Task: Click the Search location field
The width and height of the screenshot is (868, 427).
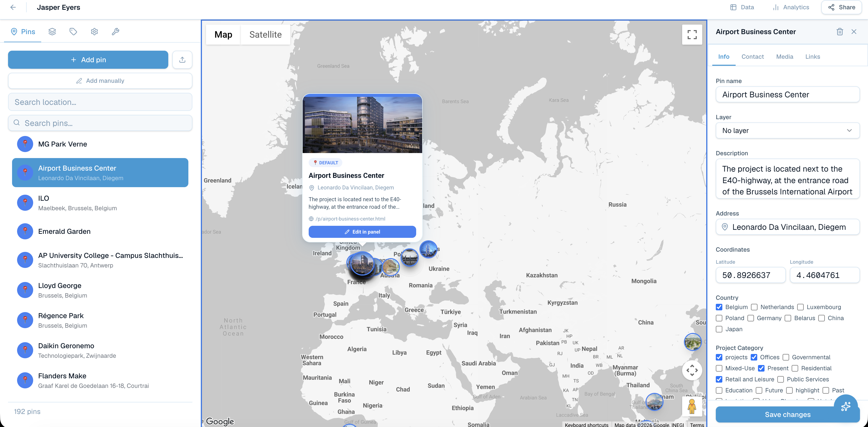Action: 100,102
